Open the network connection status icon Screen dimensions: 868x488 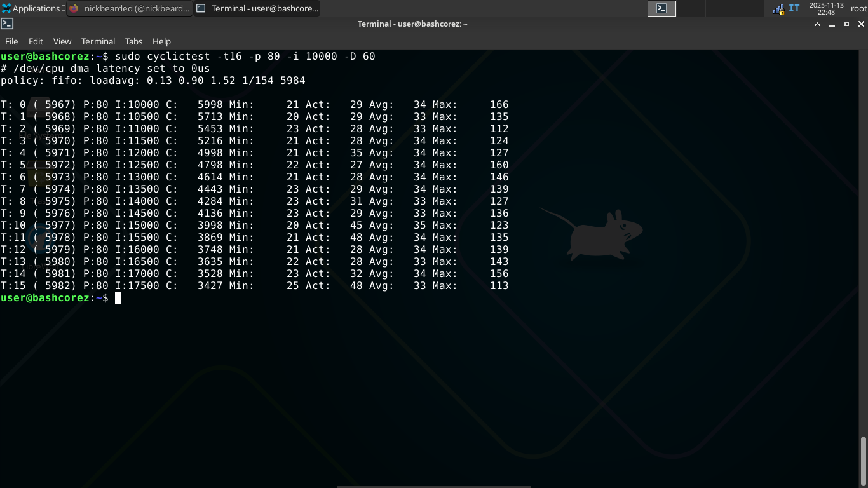[778, 9]
